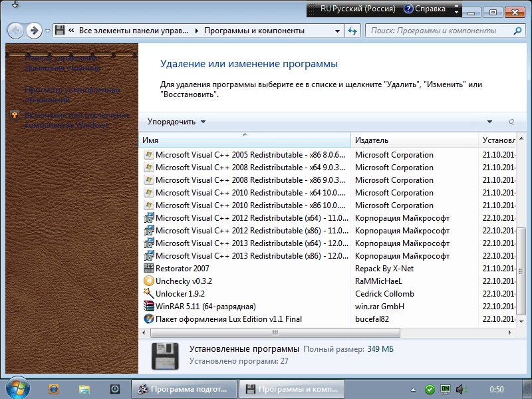Screen dimensions: 532x399
Task: Switch to Программы и комп... taskbar window
Action: coord(292,389)
